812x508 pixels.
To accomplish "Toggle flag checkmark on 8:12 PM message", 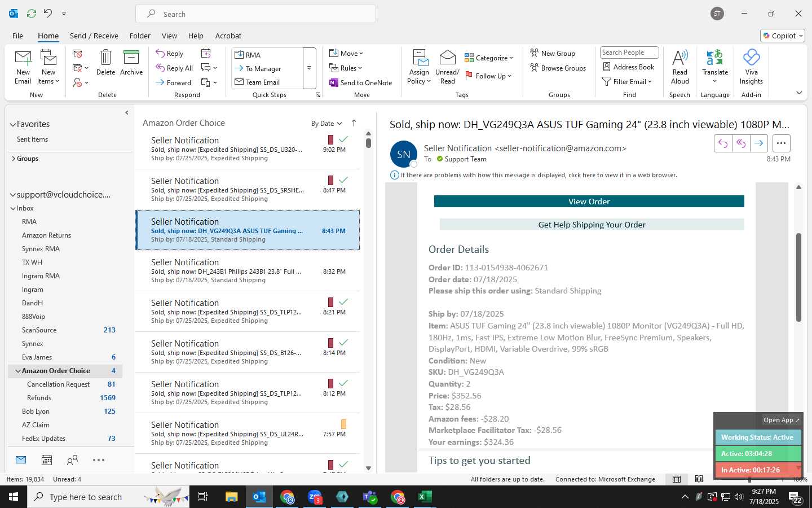I will click(x=343, y=383).
